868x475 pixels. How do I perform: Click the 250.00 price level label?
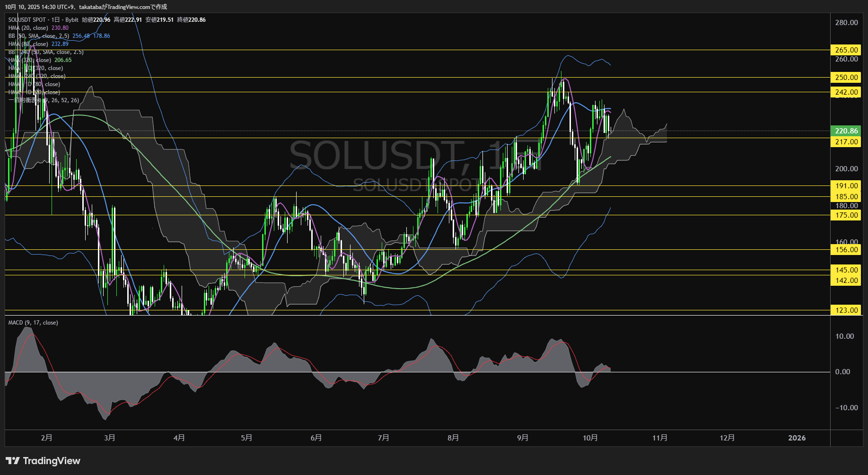pyautogui.click(x=846, y=78)
